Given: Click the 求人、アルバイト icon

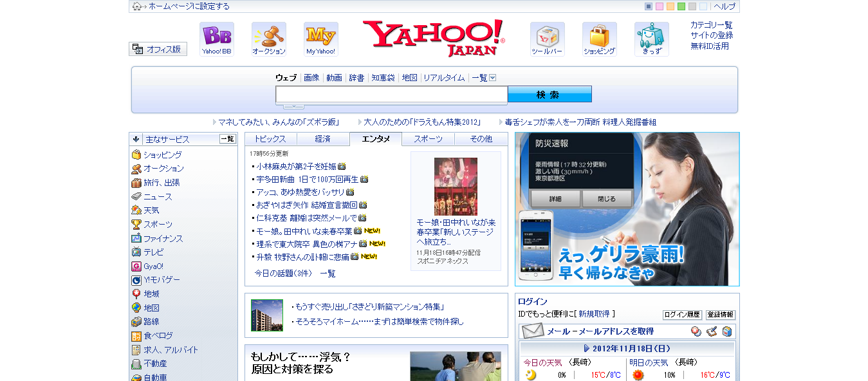Looking at the screenshot, I should [136, 350].
